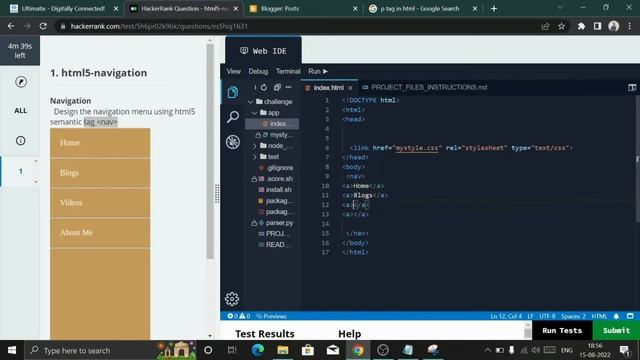
Task: Click the Ln 12, Col 4 indicator
Action: point(506,316)
